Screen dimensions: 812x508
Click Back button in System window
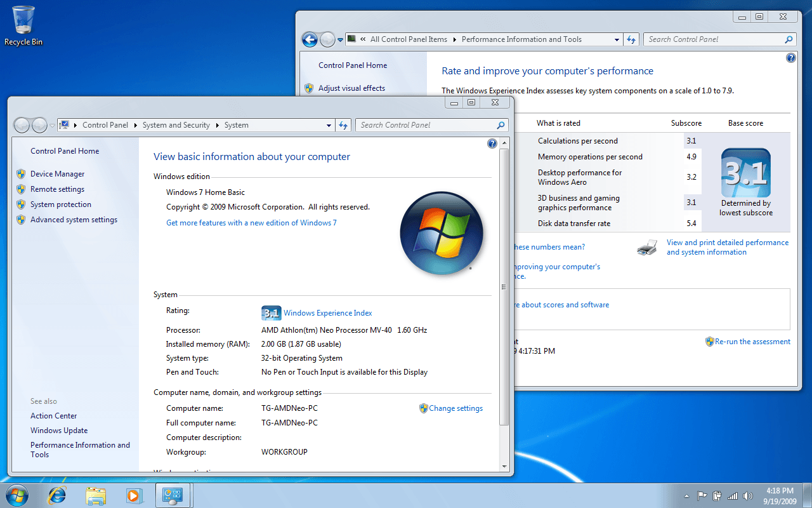[x=22, y=125]
